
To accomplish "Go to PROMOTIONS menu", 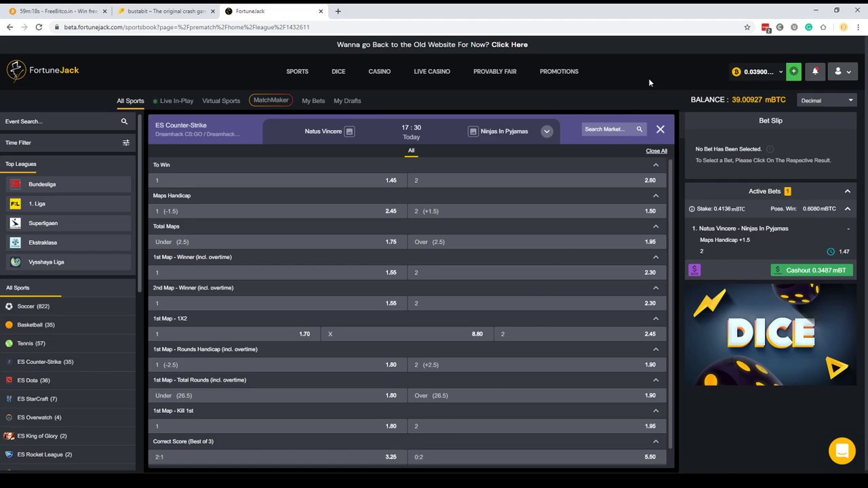I will coord(559,71).
